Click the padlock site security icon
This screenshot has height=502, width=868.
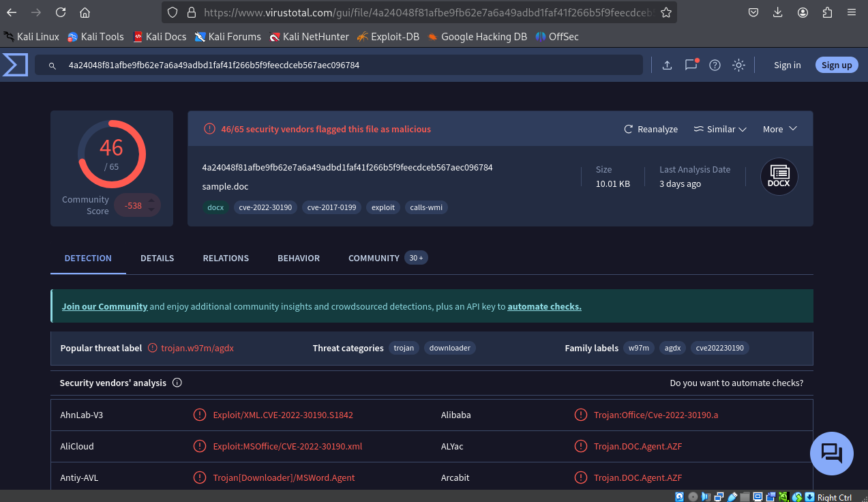click(192, 12)
